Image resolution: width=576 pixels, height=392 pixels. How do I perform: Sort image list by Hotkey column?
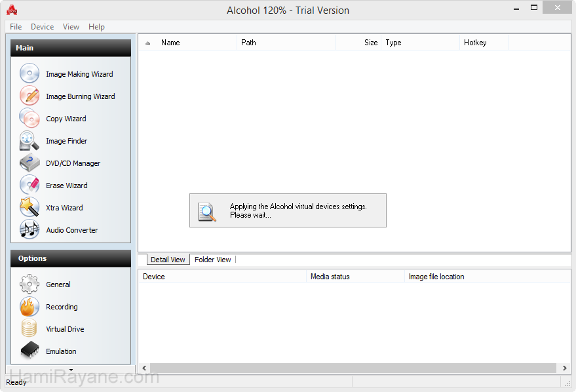[484, 43]
